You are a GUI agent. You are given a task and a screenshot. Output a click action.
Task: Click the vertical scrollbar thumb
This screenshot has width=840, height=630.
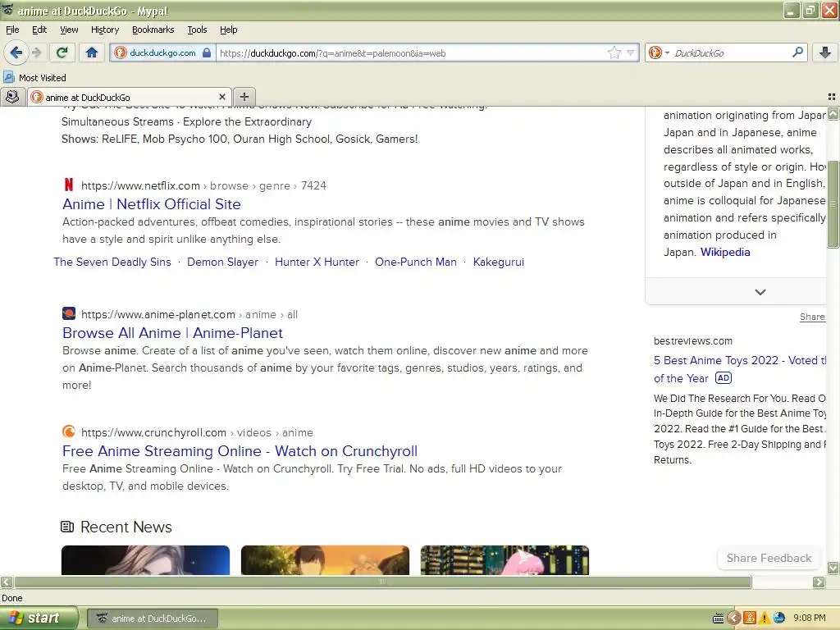pyautogui.click(x=833, y=204)
